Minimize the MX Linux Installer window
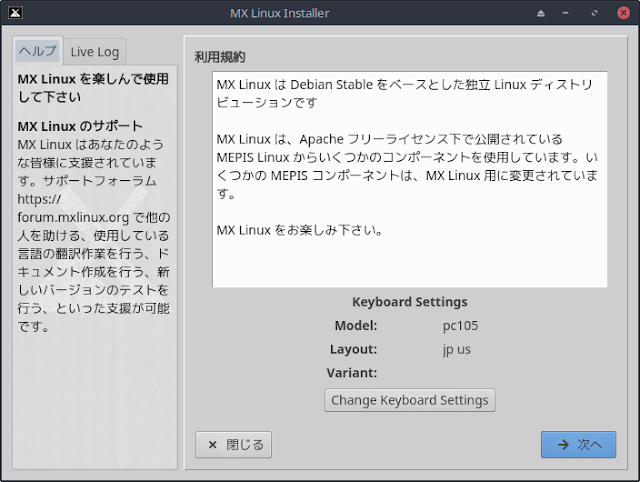640x482 pixels. pos(565,13)
